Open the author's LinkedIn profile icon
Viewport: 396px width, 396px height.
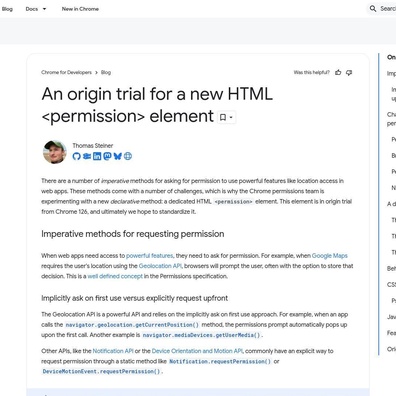pos(97,156)
